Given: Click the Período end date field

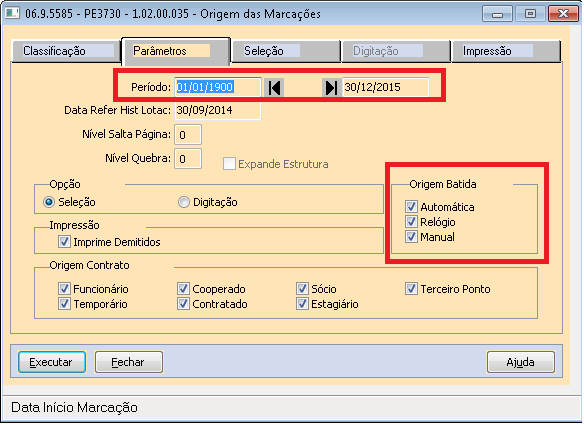Looking at the screenshot, I should 386,87.
